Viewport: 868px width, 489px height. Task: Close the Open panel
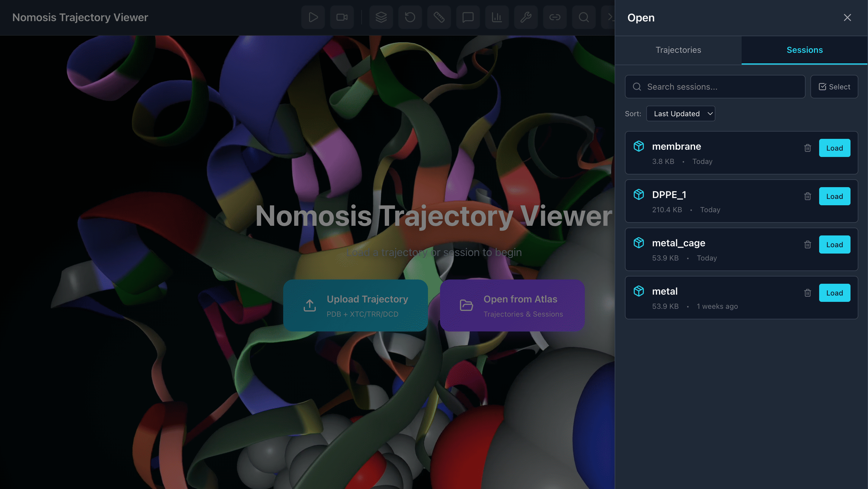[x=847, y=18]
